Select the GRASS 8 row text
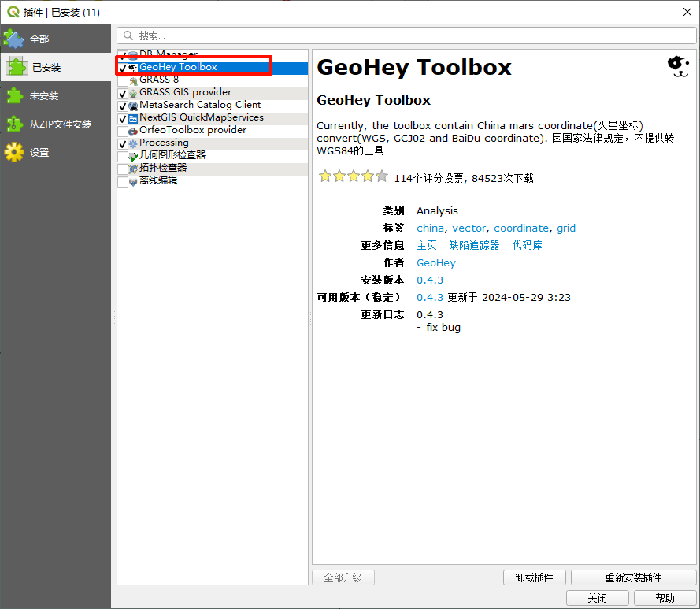 tap(159, 80)
